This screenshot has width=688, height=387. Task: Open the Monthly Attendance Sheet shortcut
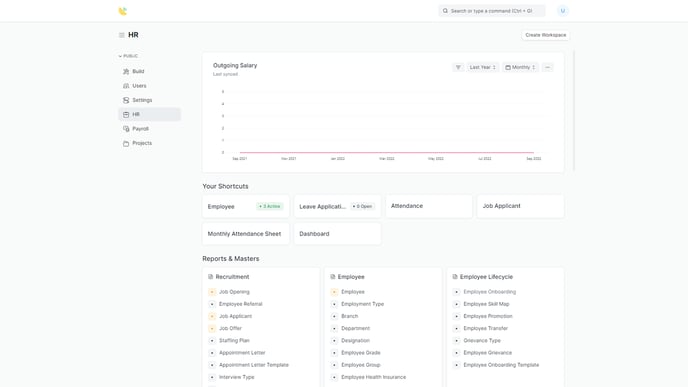point(246,234)
